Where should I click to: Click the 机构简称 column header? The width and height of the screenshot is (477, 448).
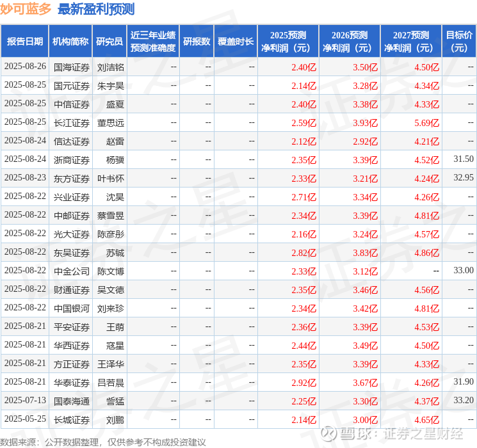point(70,42)
